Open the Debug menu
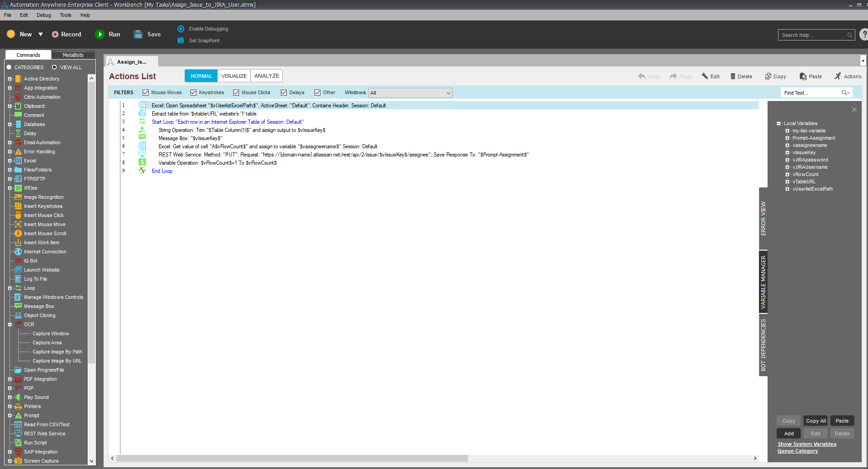 point(44,15)
